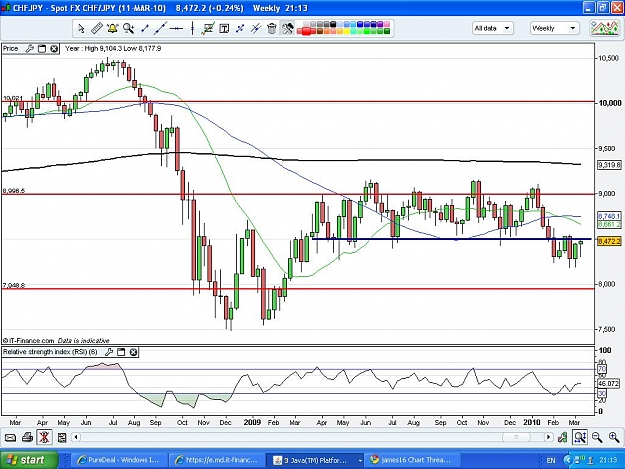Viewport: 625px width, 469px height.
Task: Click the 8,748.1 moving average label
Action: [609, 216]
